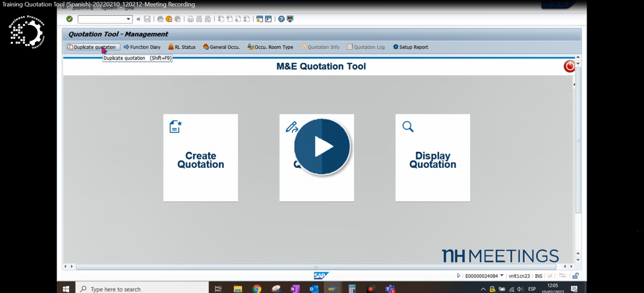Click the Generate Shortcut icon
Viewport: 644px width, 293px height.
[268, 19]
